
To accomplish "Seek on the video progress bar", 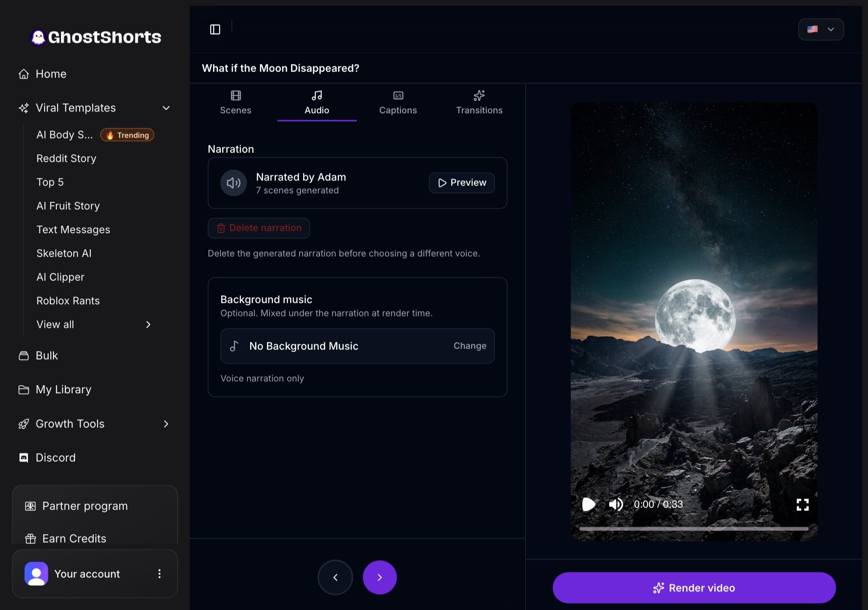I will (x=693, y=529).
